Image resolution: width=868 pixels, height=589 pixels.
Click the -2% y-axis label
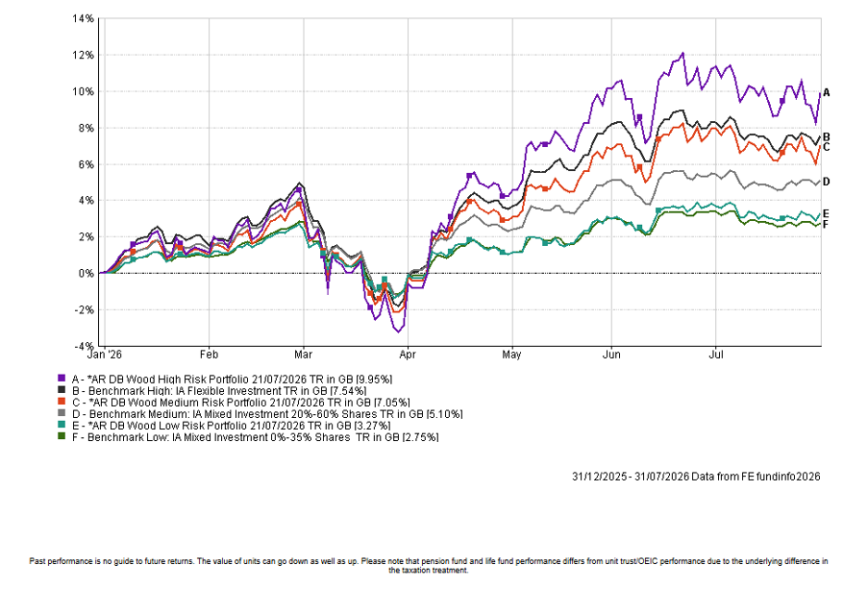pyautogui.click(x=85, y=309)
